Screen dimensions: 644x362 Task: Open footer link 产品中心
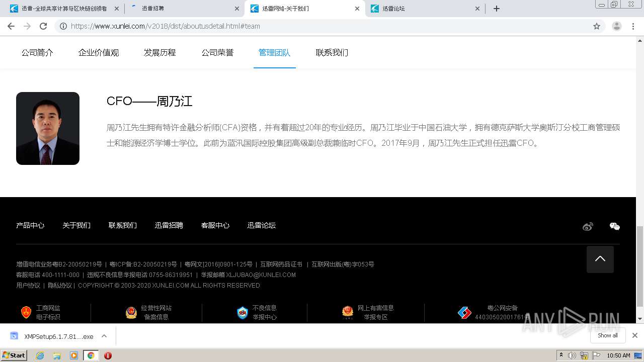click(x=30, y=225)
